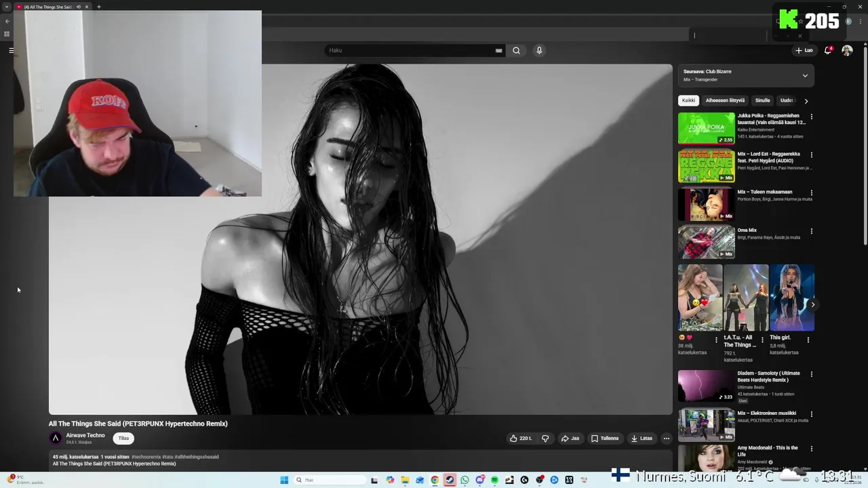The height and width of the screenshot is (488, 868).
Task: Open Mix – Elektroninen musiikki thumbnail
Action: click(706, 426)
